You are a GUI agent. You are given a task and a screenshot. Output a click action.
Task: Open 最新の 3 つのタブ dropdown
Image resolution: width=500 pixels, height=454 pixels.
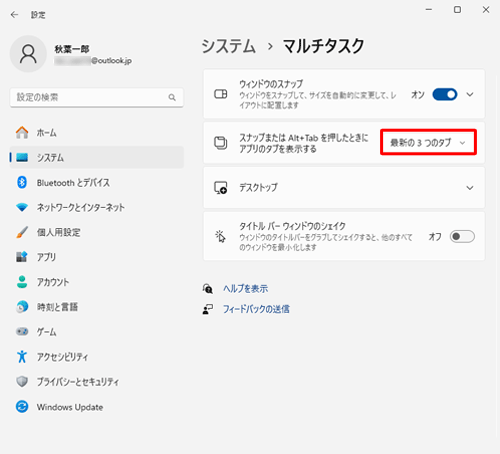(x=428, y=143)
